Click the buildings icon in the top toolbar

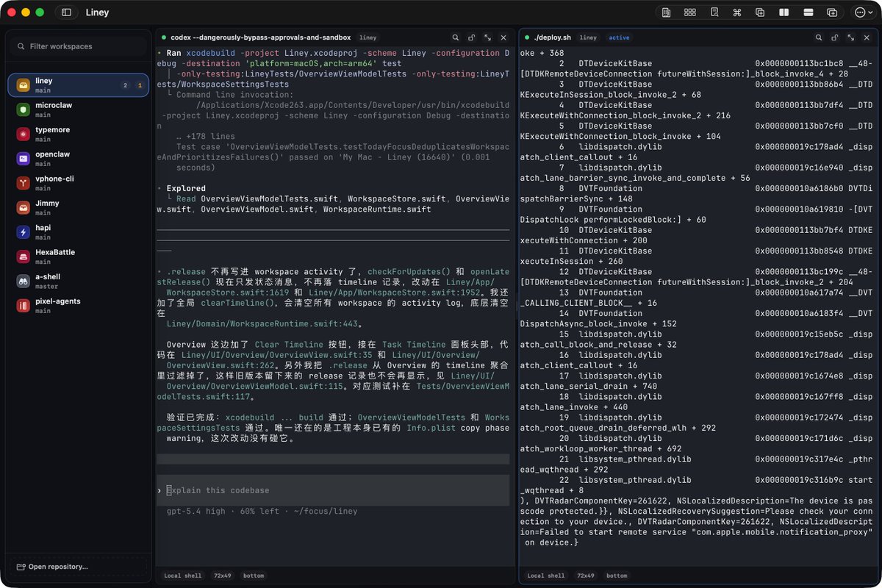click(x=666, y=12)
